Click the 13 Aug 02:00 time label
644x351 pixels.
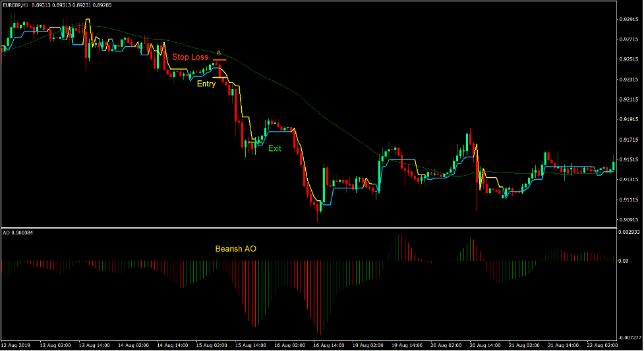[x=55, y=346]
